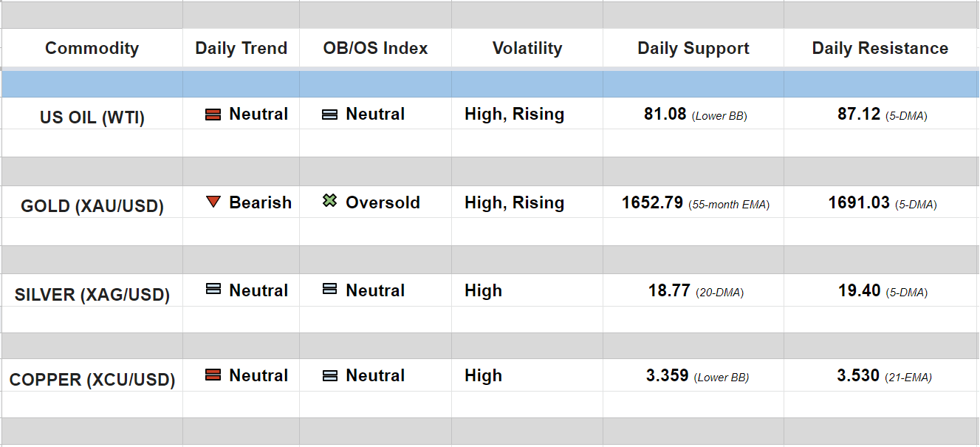Click the neutral icon in Copper OB/OS Index
The width and height of the screenshot is (980, 447).
330,375
